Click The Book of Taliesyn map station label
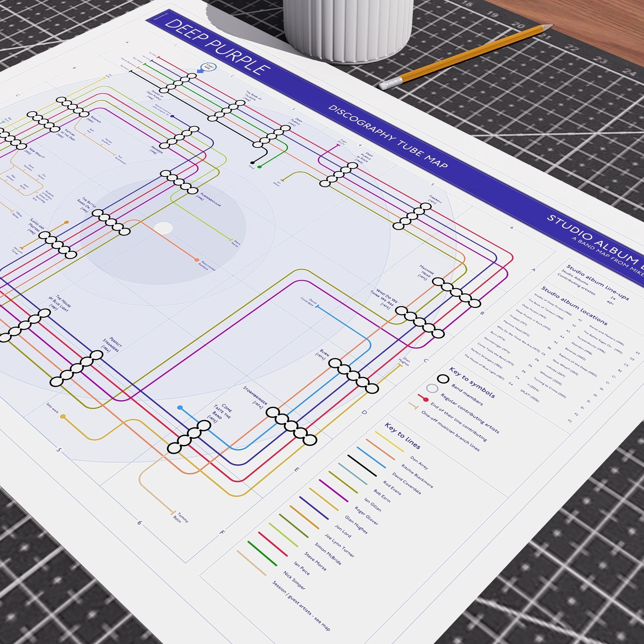The image size is (644, 644). [x=253, y=96]
